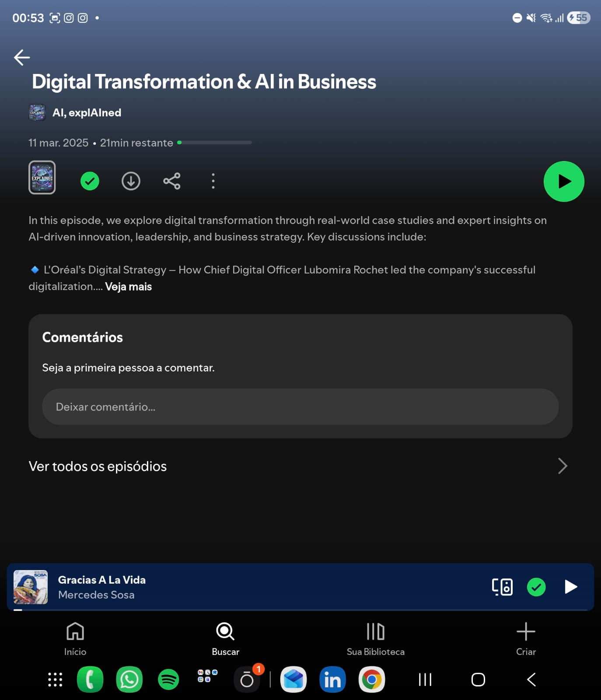Open Ver todos os episódios

300,466
